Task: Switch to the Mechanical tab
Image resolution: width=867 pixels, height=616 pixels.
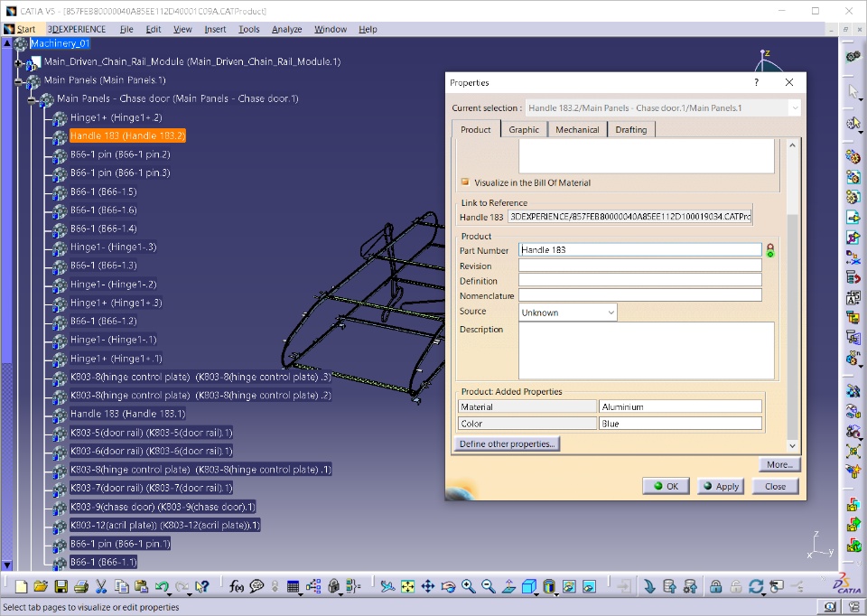Action: pyautogui.click(x=577, y=129)
